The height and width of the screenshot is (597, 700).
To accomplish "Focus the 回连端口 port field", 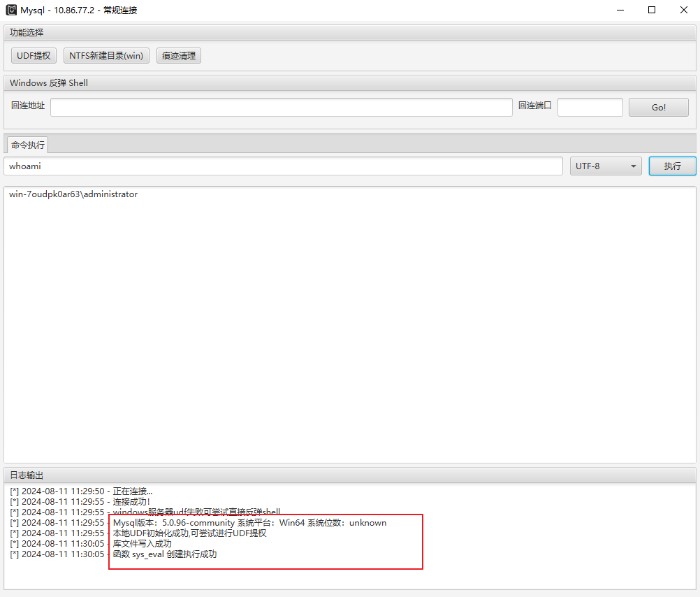I will 590,107.
